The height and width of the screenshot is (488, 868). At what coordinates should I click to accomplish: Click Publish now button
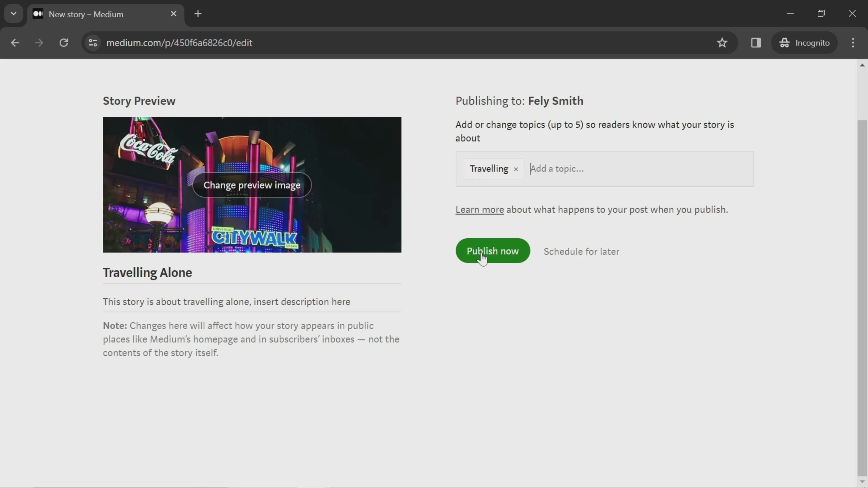click(493, 251)
